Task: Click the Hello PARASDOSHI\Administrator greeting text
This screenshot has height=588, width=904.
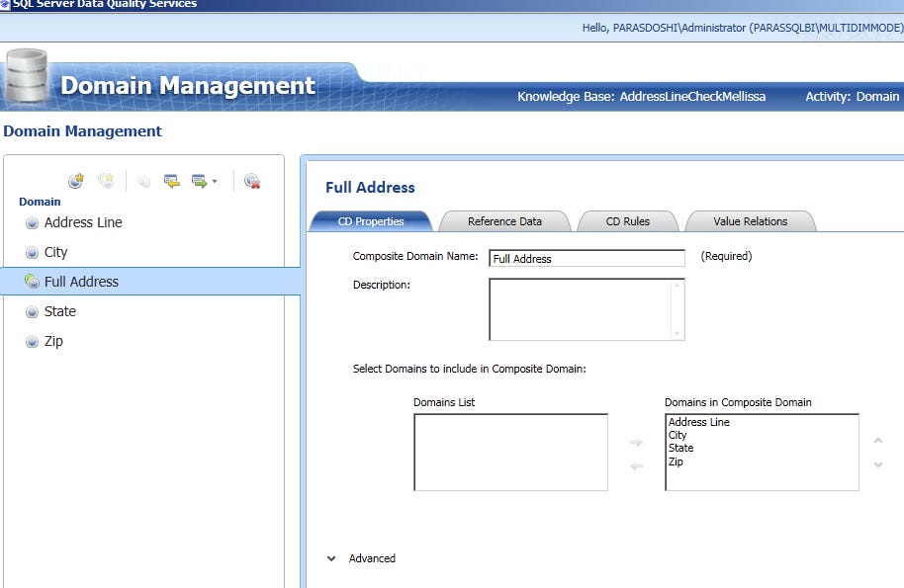Action: (743, 28)
